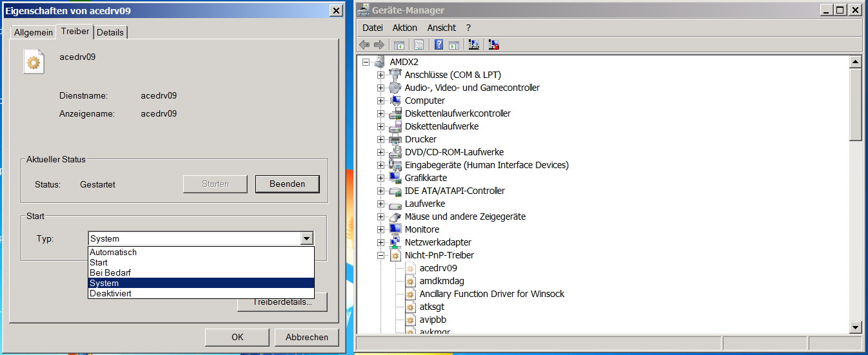868x355 pixels.
Task: Click the properties toolbar icon
Action: [419, 44]
